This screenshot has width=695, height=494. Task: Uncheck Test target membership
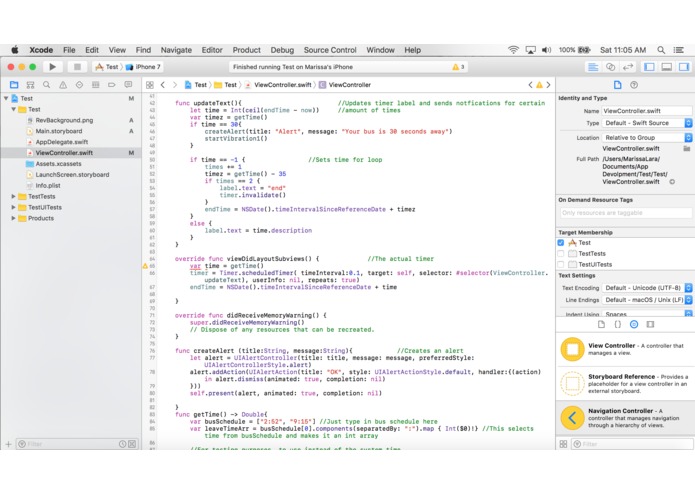click(561, 243)
